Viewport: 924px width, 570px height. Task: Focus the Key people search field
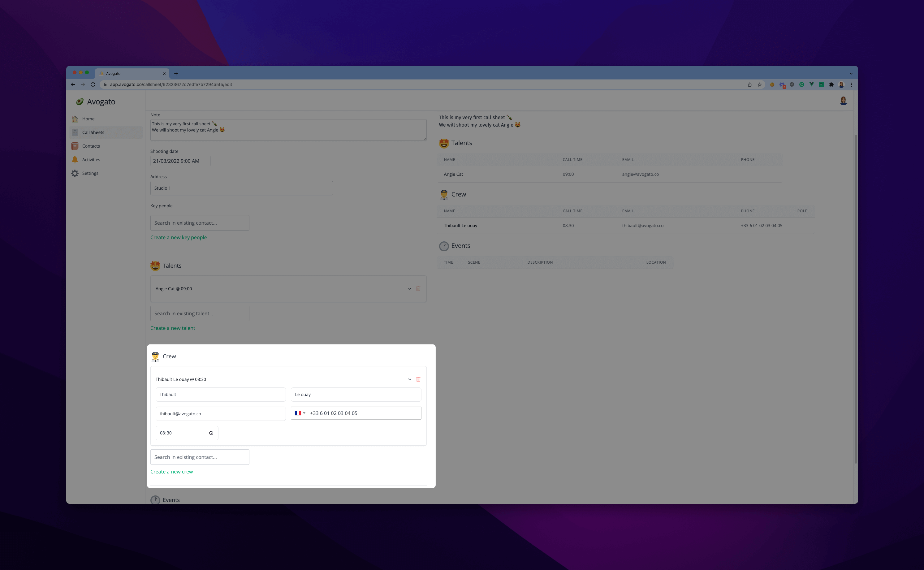click(199, 223)
